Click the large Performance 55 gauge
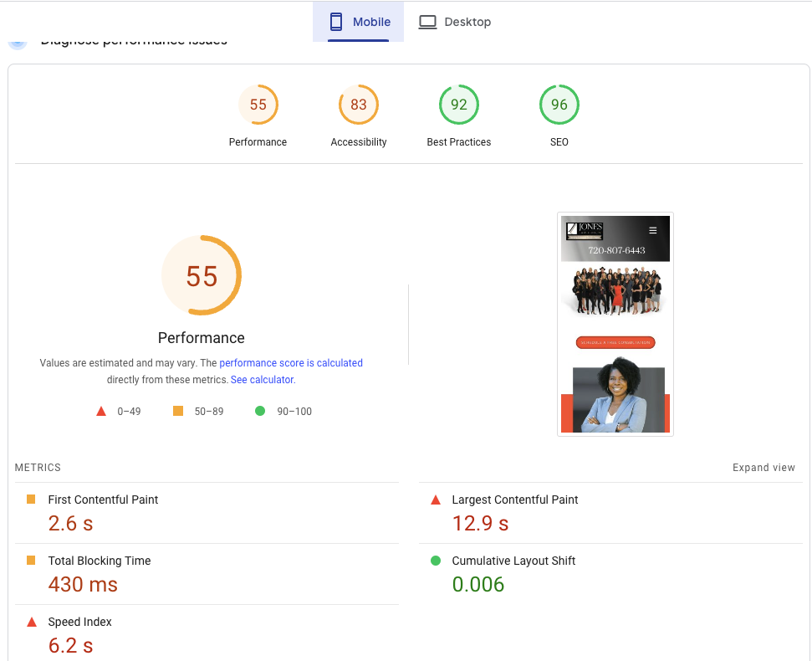The image size is (812, 661). pyautogui.click(x=202, y=276)
